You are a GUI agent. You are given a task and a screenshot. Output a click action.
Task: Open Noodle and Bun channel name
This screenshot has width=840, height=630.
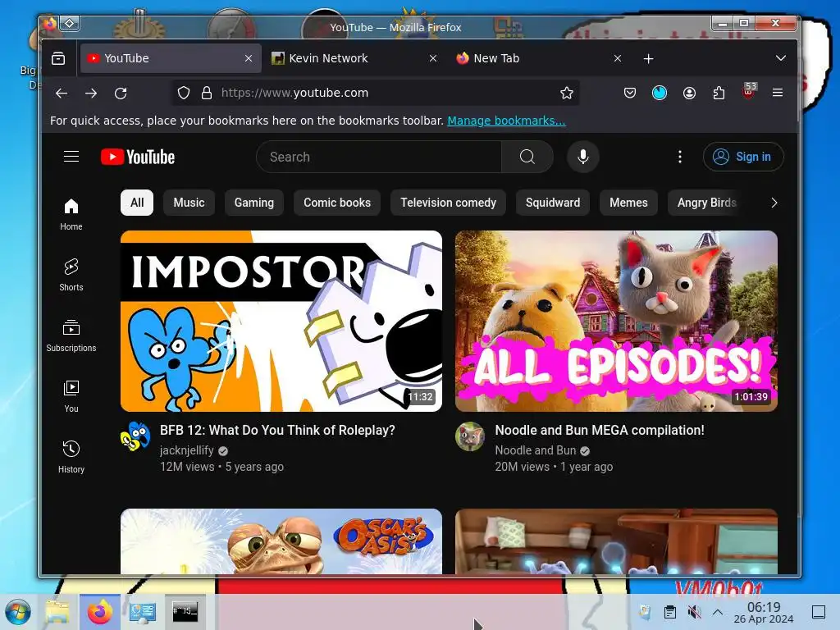click(535, 450)
